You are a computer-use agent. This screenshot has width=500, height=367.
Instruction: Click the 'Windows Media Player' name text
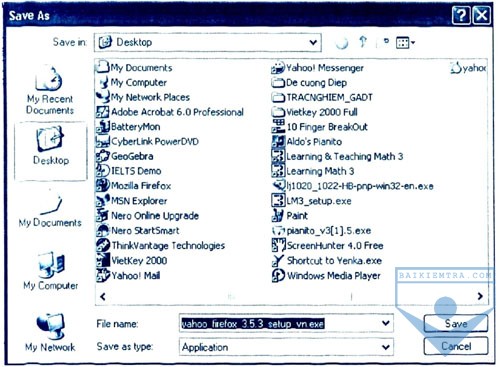click(334, 276)
